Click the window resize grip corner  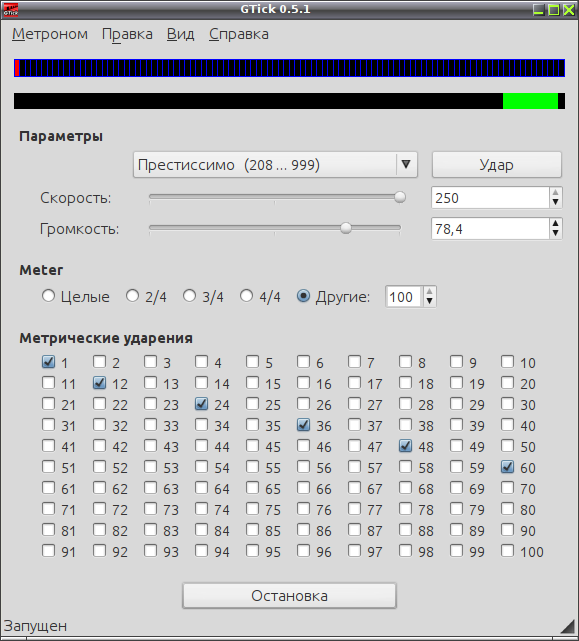pos(568,625)
